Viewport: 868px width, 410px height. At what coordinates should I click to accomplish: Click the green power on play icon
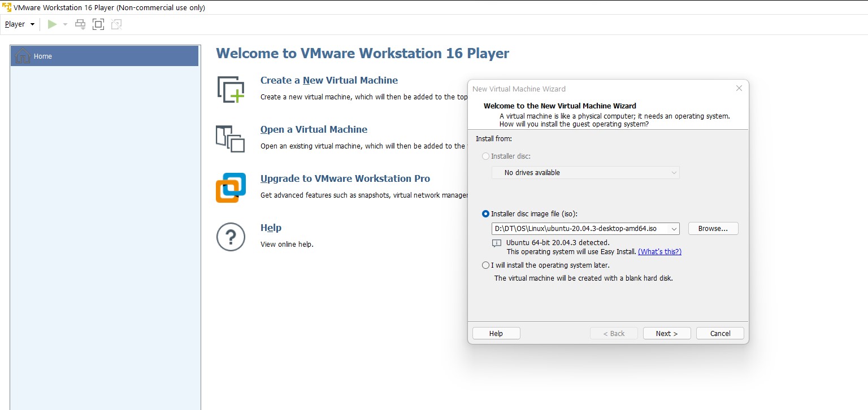coord(53,24)
